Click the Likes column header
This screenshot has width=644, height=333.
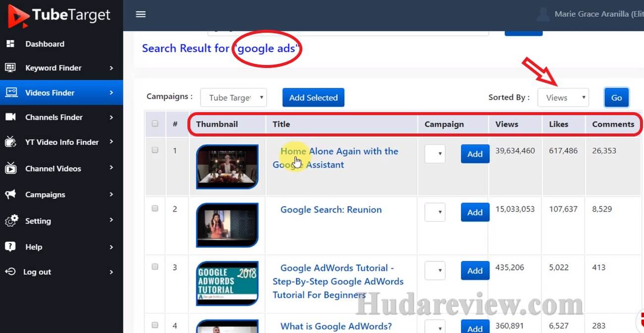click(x=559, y=124)
